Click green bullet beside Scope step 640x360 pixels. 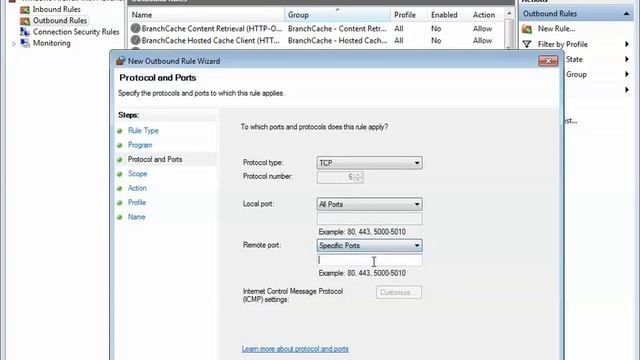point(120,174)
